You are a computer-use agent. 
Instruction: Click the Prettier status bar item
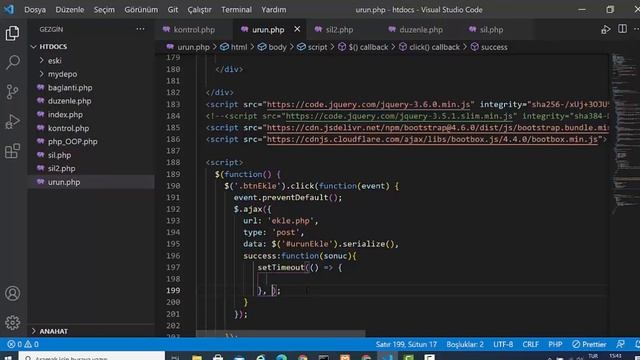tap(589, 344)
